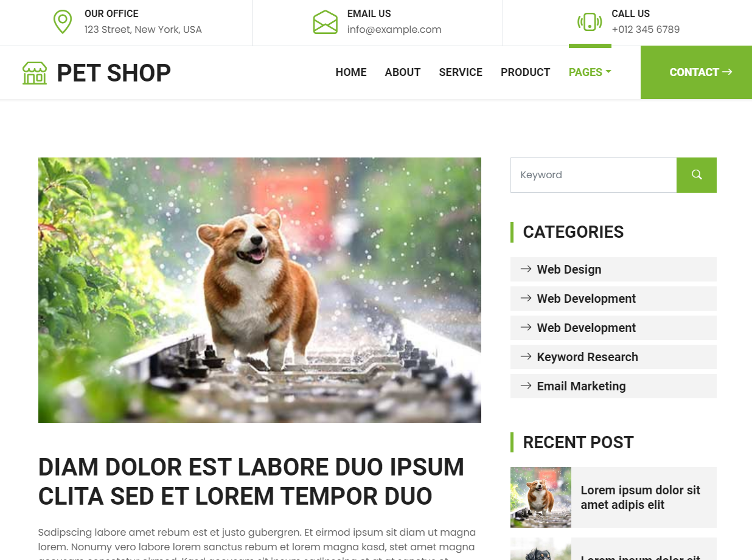Click the vibrating phone call icon
This screenshot has width=752, height=560.
click(590, 22)
